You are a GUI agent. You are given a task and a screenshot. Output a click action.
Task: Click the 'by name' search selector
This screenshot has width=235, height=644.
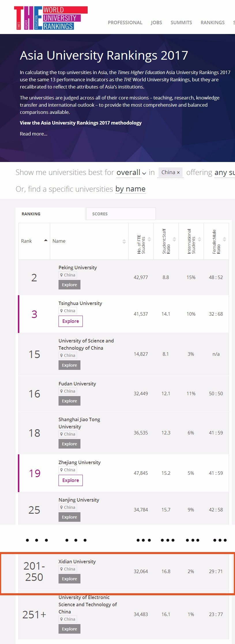click(130, 189)
